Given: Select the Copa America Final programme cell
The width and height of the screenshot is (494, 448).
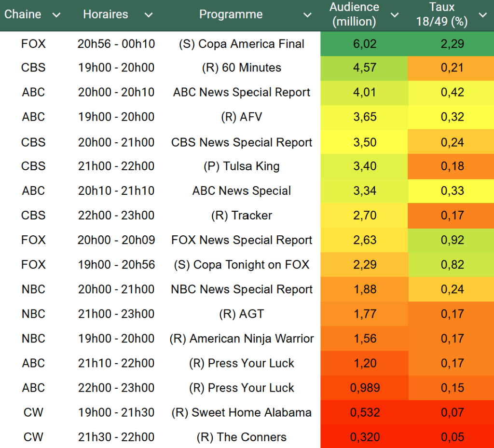Looking at the screenshot, I should tap(241, 44).
